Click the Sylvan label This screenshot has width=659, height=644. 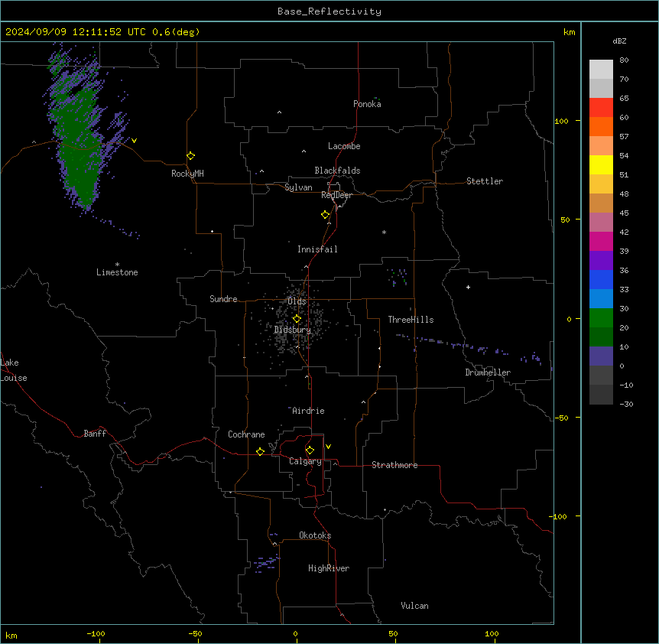coord(298,187)
